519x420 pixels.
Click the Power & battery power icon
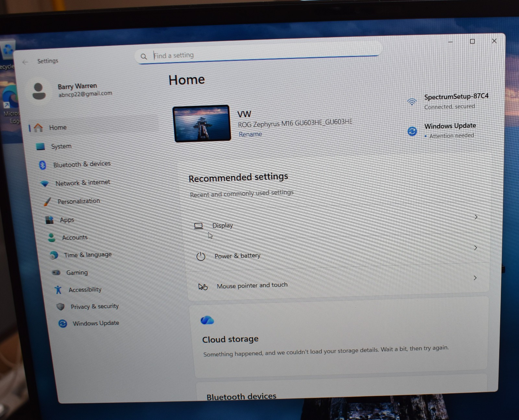coord(201,256)
